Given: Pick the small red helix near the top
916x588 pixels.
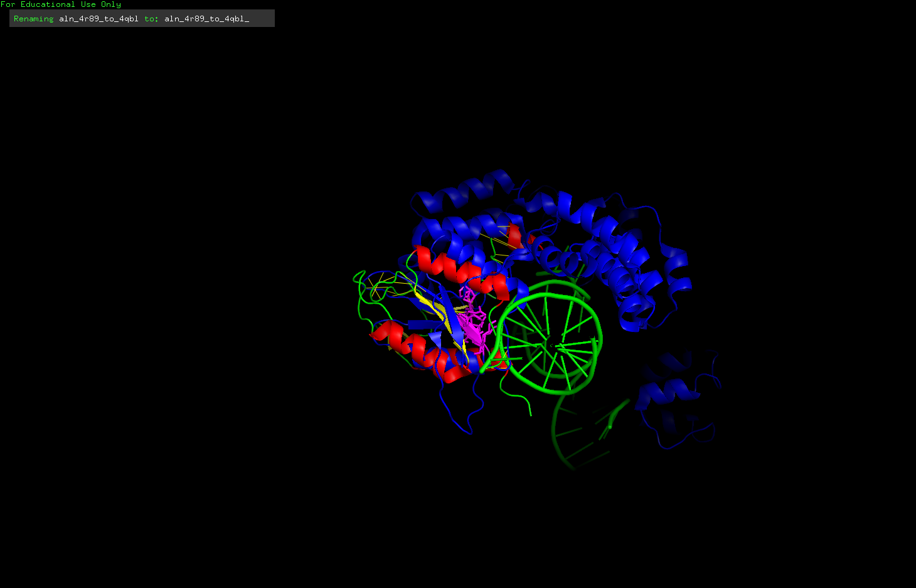Looking at the screenshot, I should coord(515,237).
